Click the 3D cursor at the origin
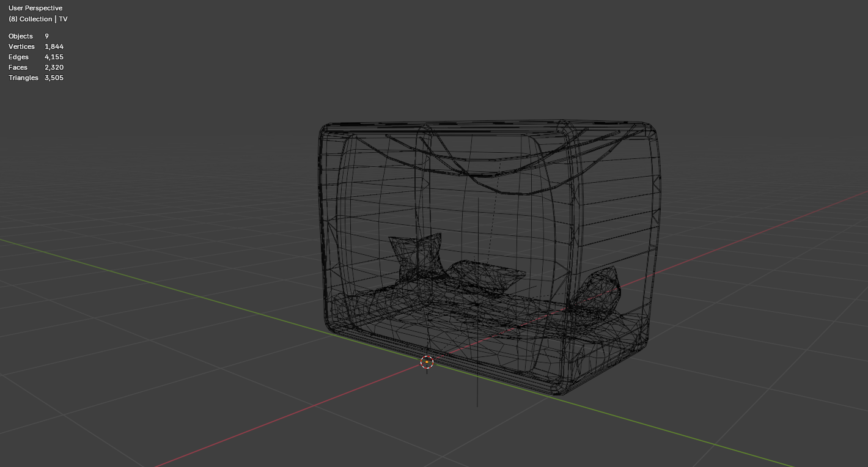The width and height of the screenshot is (868, 467). pyautogui.click(x=427, y=362)
